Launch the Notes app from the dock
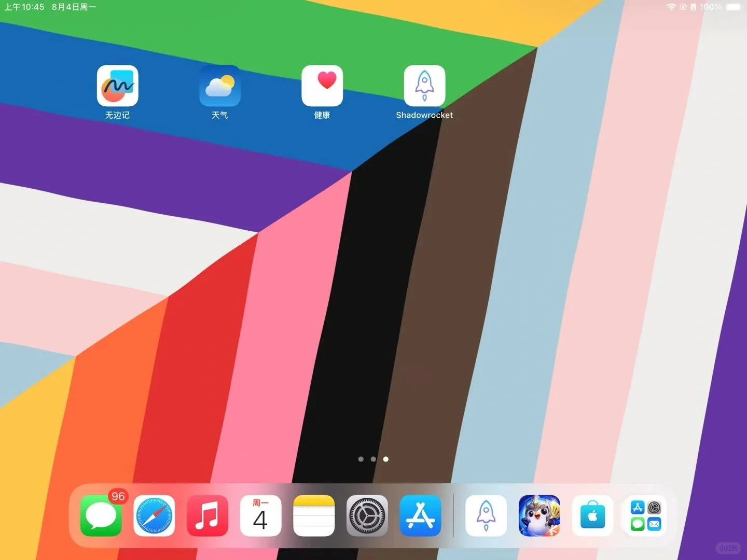Image resolution: width=747 pixels, height=560 pixels. (x=314, y=516)
